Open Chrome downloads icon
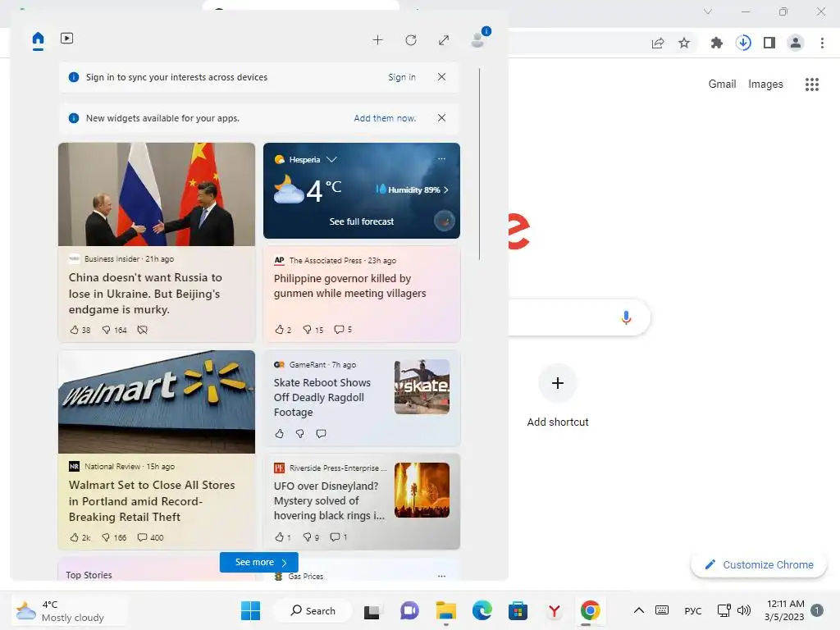 click(743, 43)
